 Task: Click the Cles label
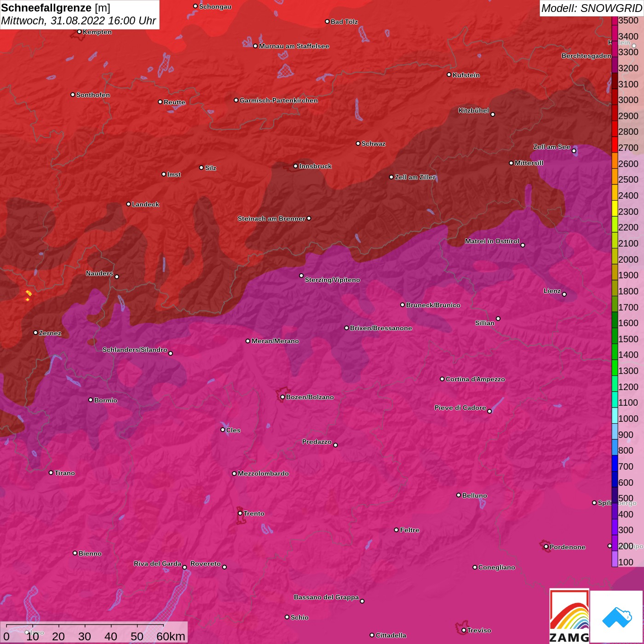(233, 430)
